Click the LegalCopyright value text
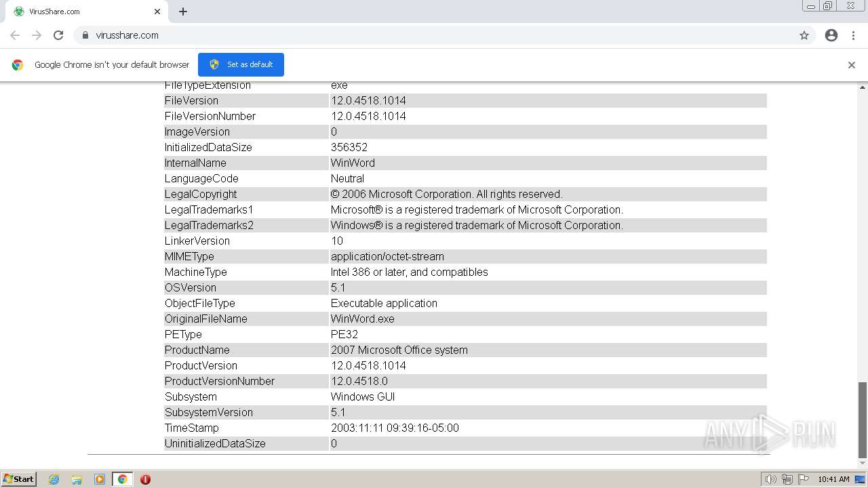868x488 pixels. [x=447, y=194]
